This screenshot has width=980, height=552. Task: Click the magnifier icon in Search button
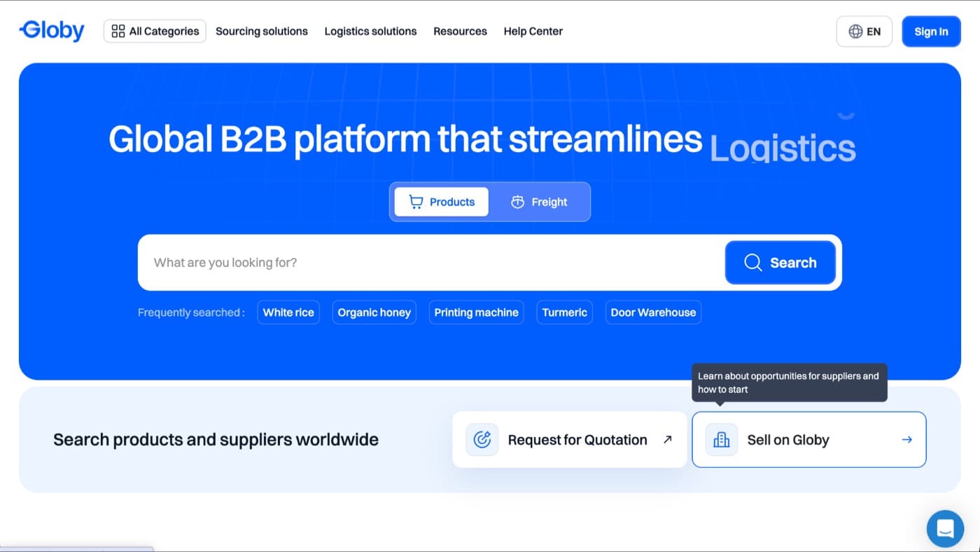pos(752,263)
